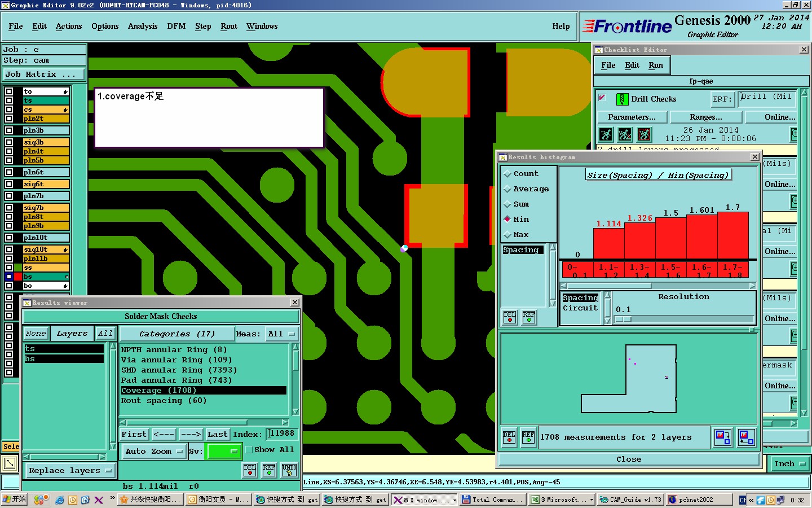Viewport: 812px width, 508px height.
Task: Click DEL icon in Results viewer
Action: point(250,470)
